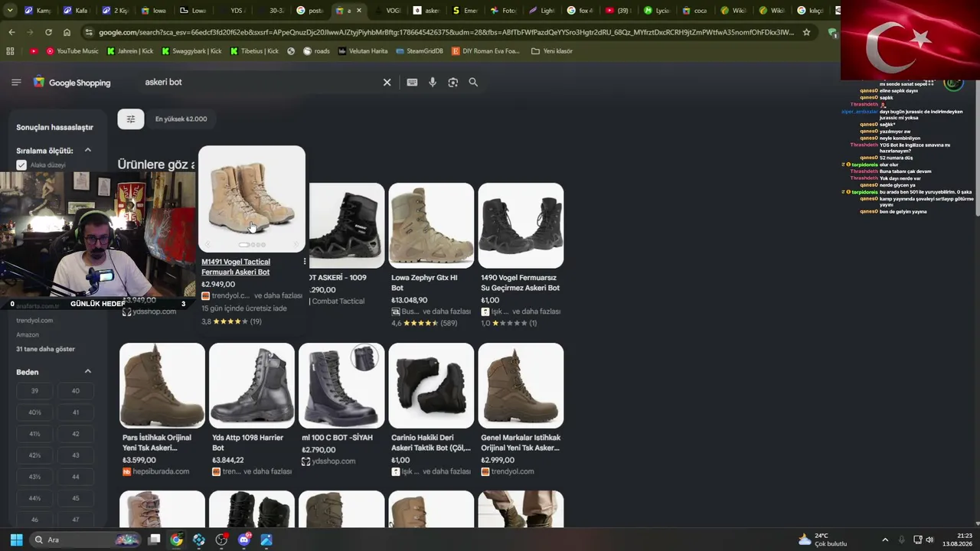Select size 41 filter
This screenshot has height=551, width=980.
(75, 412)
